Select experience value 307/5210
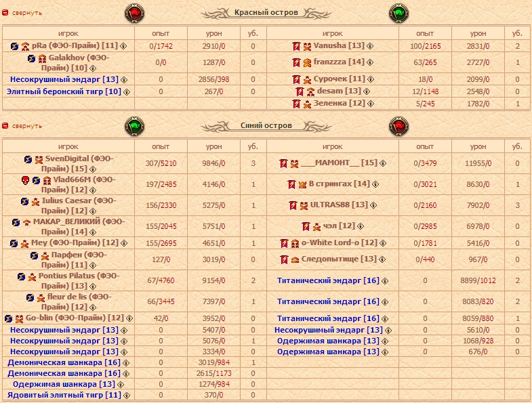 pos(161,163)
